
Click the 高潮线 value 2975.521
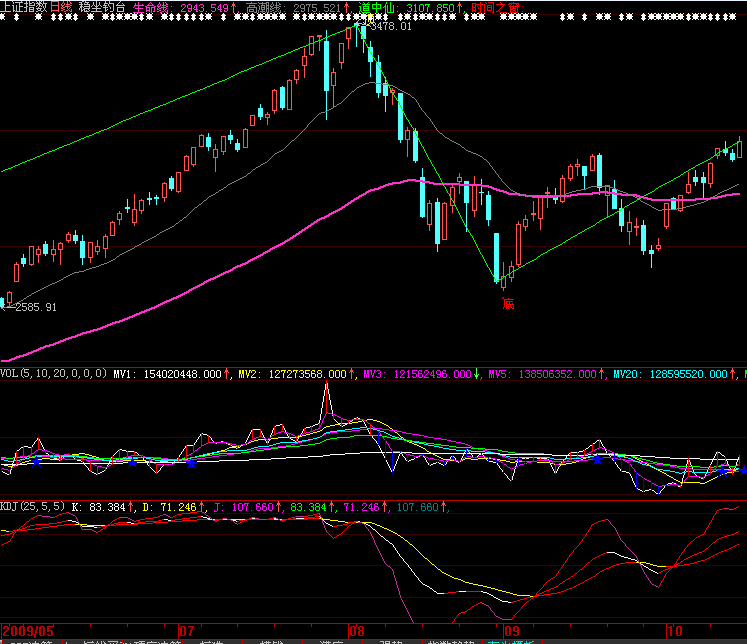[317, 8]
